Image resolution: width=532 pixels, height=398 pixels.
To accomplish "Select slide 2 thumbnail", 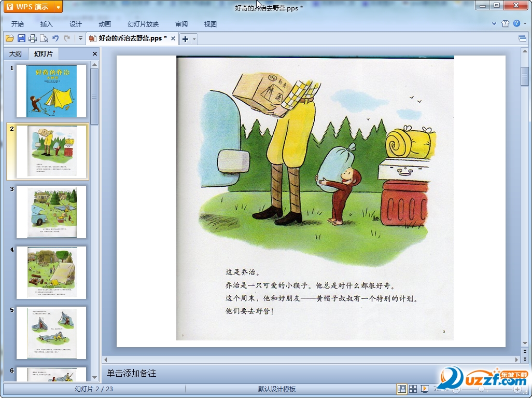I will 51,152.
